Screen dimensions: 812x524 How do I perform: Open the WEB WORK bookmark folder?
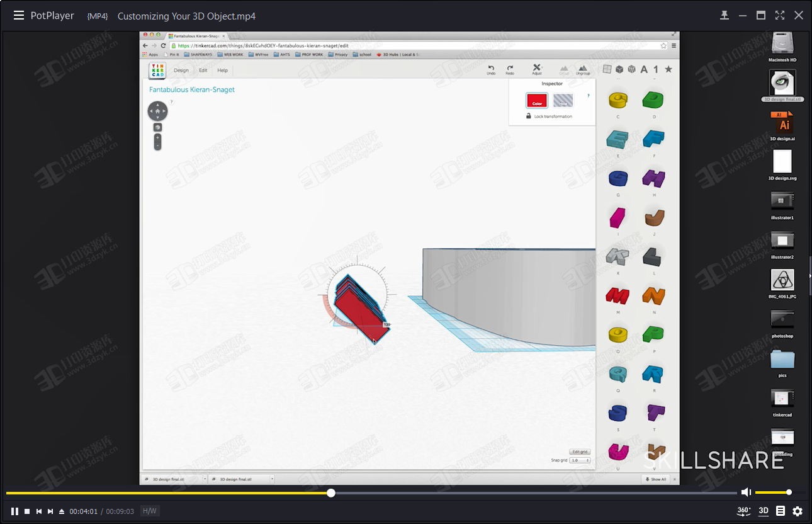[230, 55]
